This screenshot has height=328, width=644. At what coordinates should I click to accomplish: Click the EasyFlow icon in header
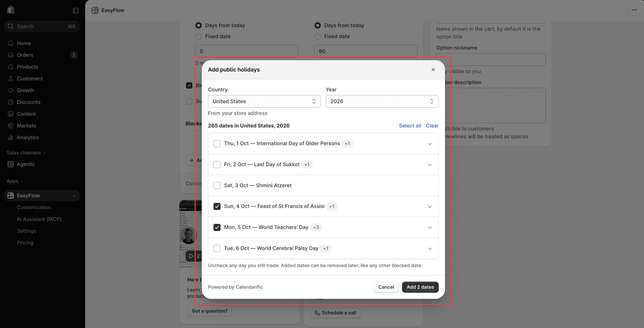95,10
